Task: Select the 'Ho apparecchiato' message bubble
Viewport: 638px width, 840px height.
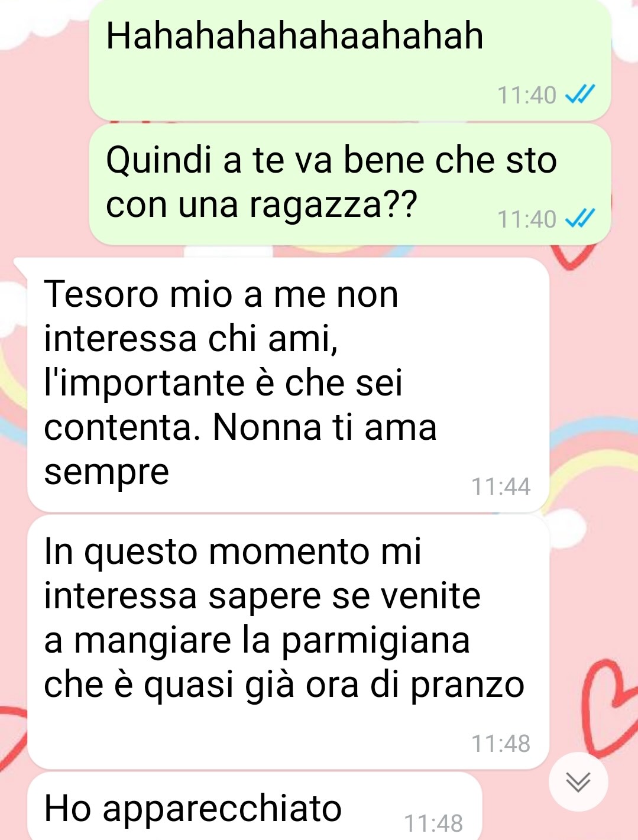Action: 255,806
